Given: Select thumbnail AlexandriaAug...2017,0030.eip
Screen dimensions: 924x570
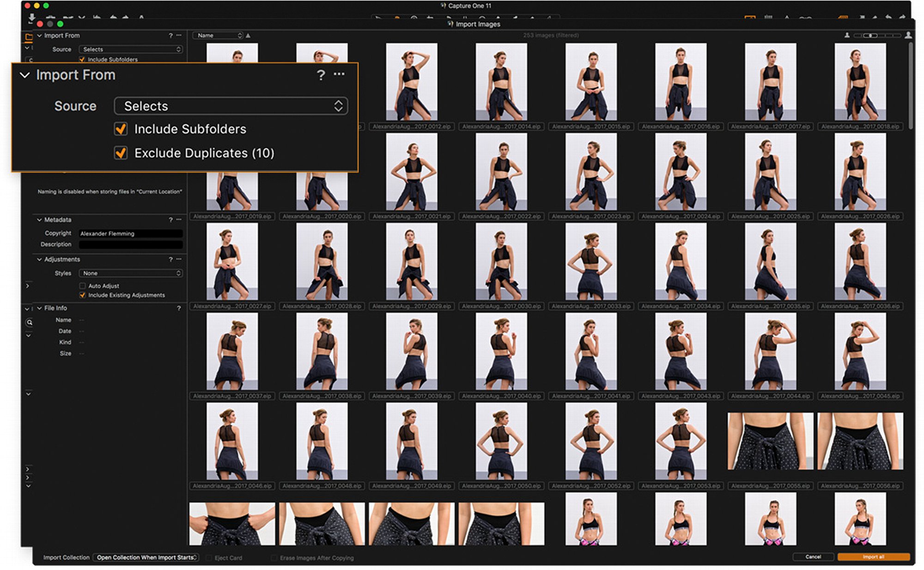Looking at the screenshot, I should click(501, 261).
